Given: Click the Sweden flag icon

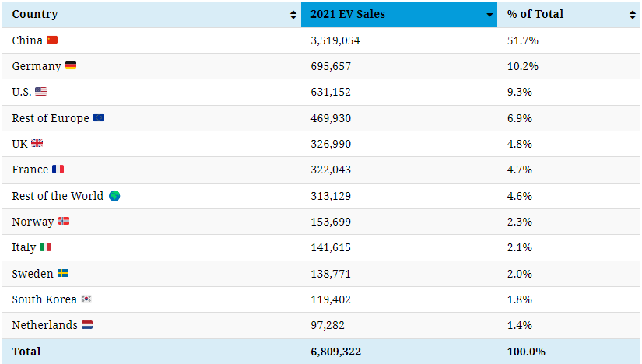Looking at the screenshot, I should [x=63, y=274].
